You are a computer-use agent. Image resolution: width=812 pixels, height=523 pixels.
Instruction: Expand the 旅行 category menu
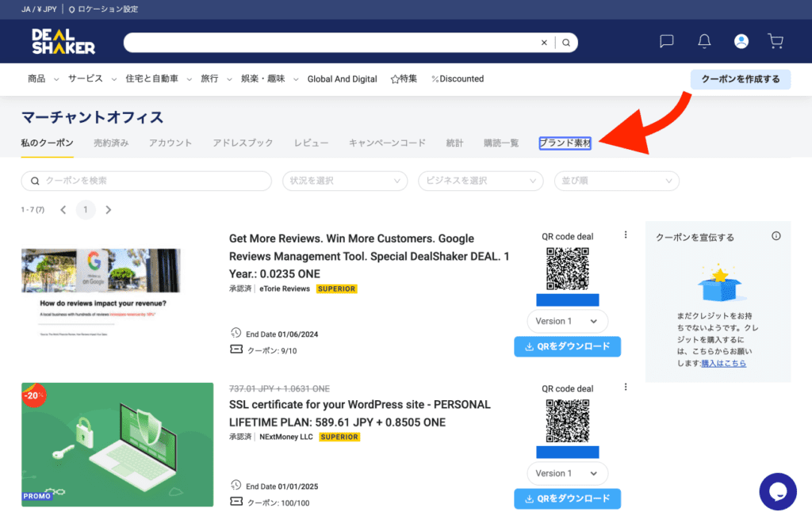[x=216, y=78]
